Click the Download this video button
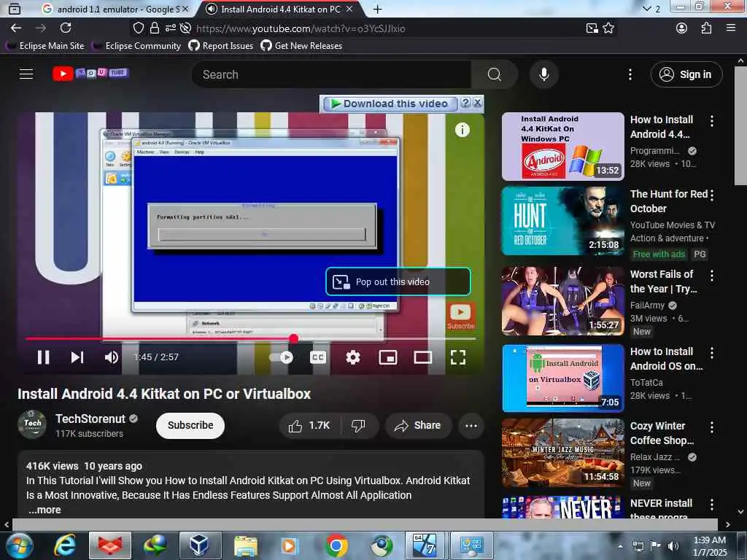Screen dimensions: 747x560 (390, 104)
